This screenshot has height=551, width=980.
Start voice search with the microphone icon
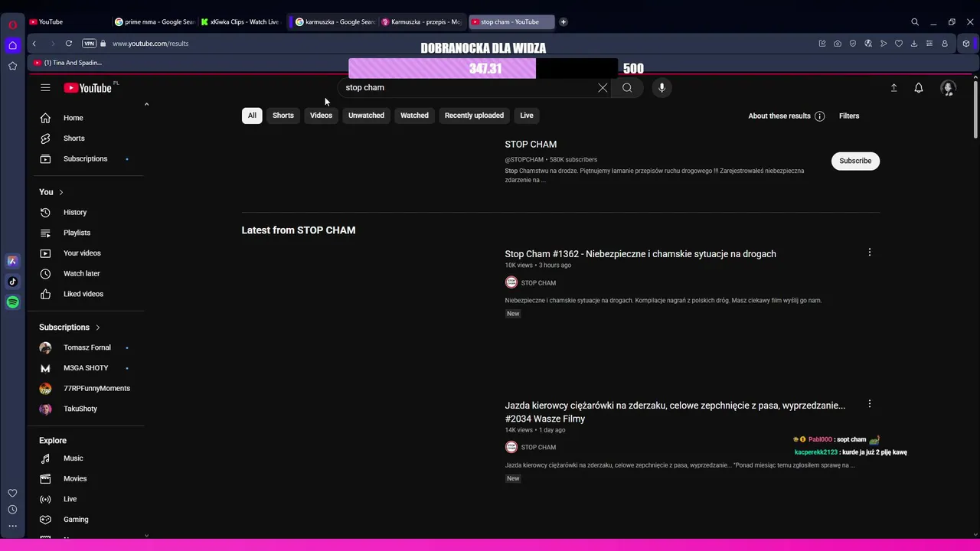coord(662,88)
